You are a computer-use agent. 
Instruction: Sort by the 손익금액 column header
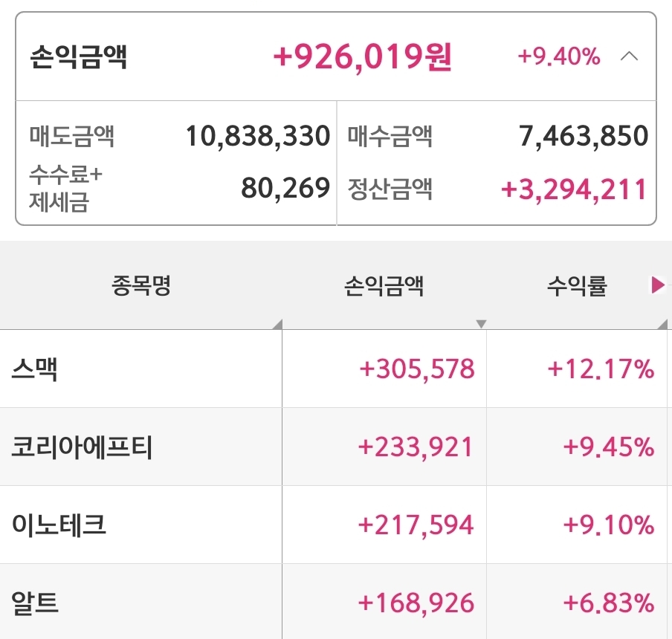pyautogui.click(x=384, y=286)
